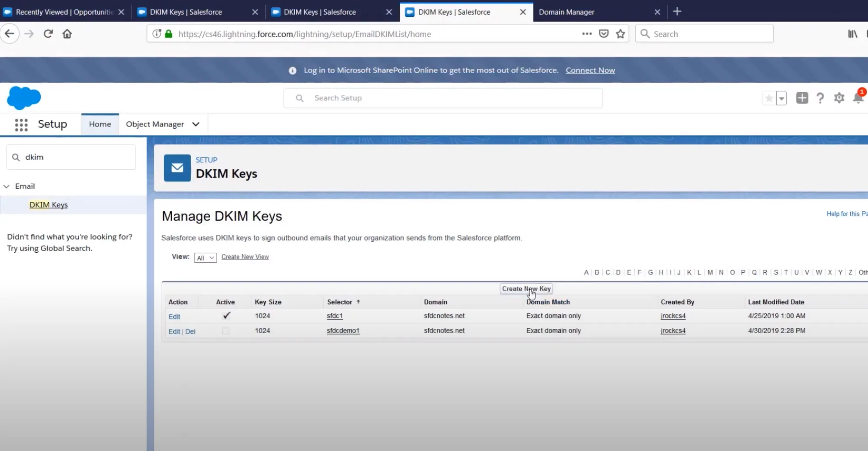Click the site info icon in address bar
Image resolution: width=868 pixels, height=451 pixels.
(x=157, y=34)
